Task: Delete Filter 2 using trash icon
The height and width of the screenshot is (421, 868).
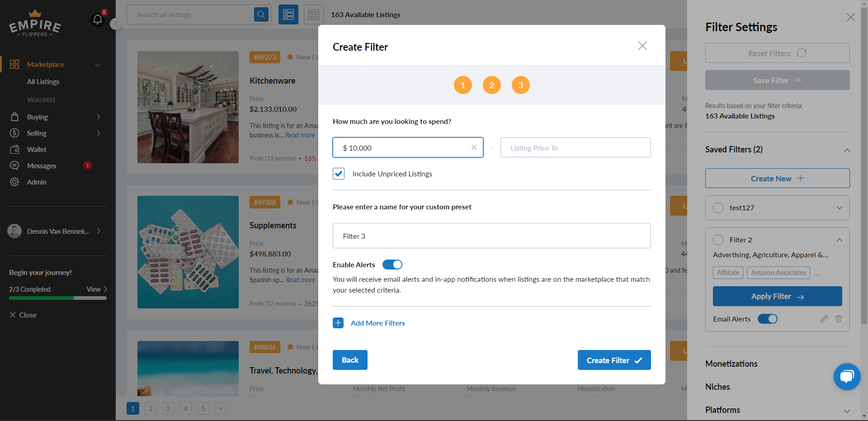Action: pyautogui.click(x=839, y=319)
